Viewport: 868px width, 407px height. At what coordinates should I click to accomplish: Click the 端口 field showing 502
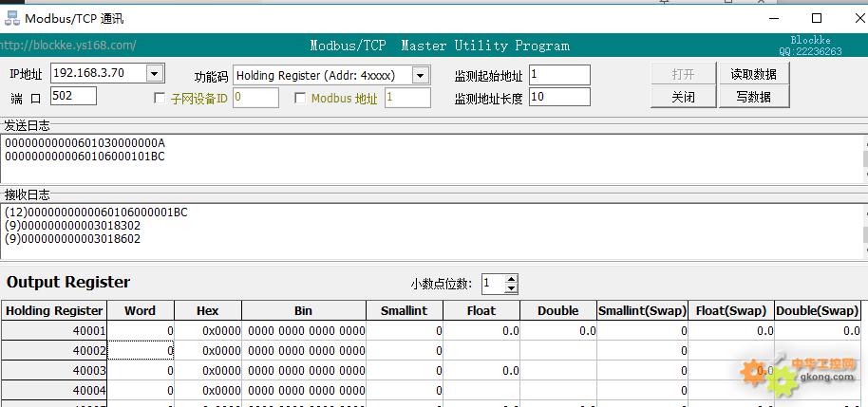[x=74, y=96]
